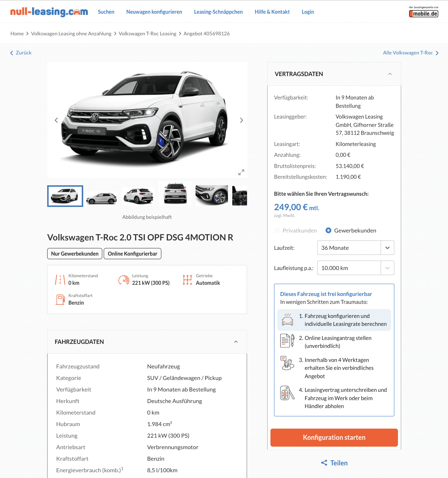
Task: Show next car image with right arrow
Action: tap(241, 120)
